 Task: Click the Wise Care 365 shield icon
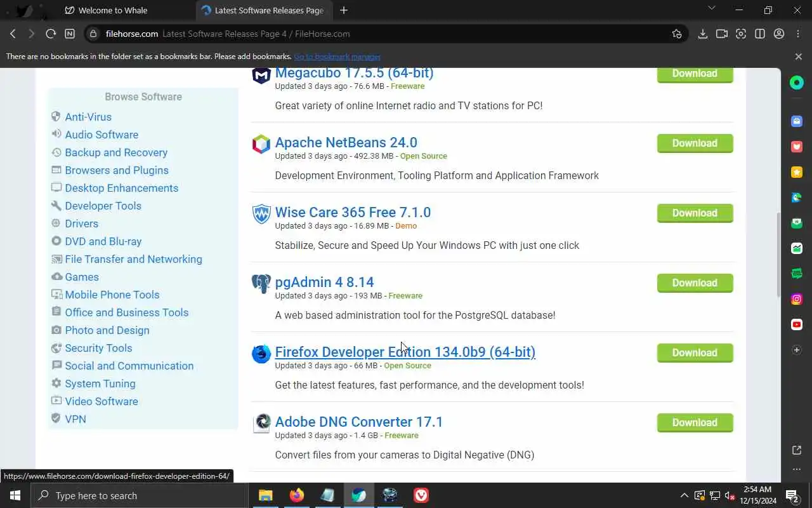(x=261, y=214)
